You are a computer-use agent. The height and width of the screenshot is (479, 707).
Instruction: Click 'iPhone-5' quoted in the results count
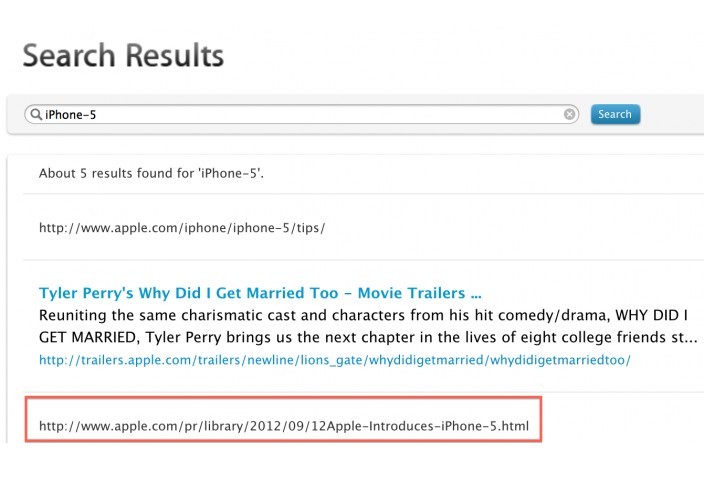tap(230, 173)
